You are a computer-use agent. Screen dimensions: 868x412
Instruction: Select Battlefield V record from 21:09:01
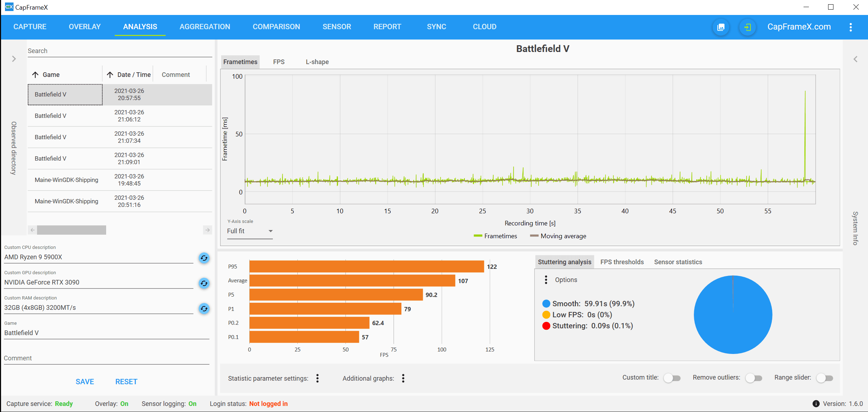coord(120,158)
